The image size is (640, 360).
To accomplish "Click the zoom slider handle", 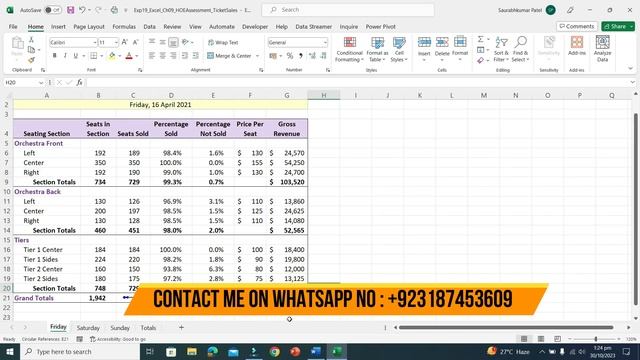I will click(x=596, y=339).
